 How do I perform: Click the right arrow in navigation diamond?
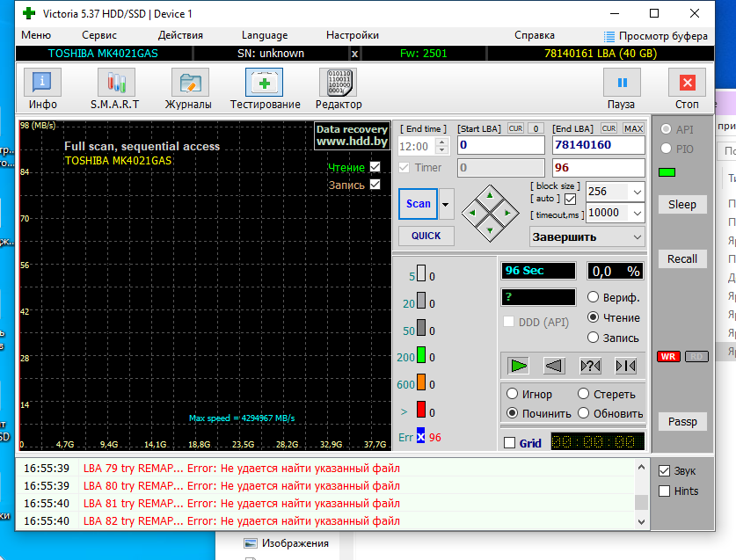(x=507, y=213)
